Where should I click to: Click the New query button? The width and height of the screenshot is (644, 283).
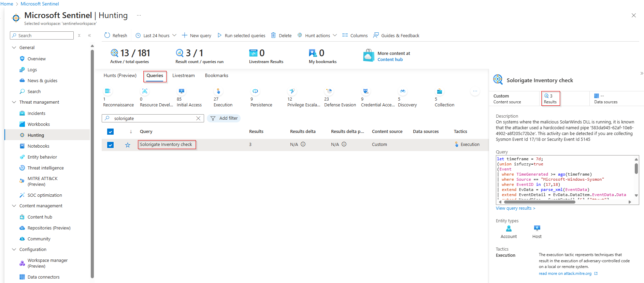(197, 35)
